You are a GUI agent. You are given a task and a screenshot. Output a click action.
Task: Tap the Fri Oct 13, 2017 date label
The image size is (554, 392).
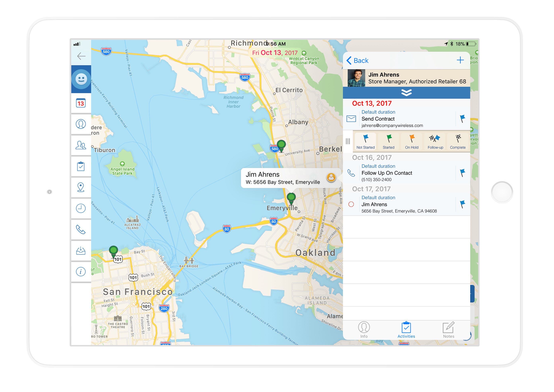click(275, 53)
